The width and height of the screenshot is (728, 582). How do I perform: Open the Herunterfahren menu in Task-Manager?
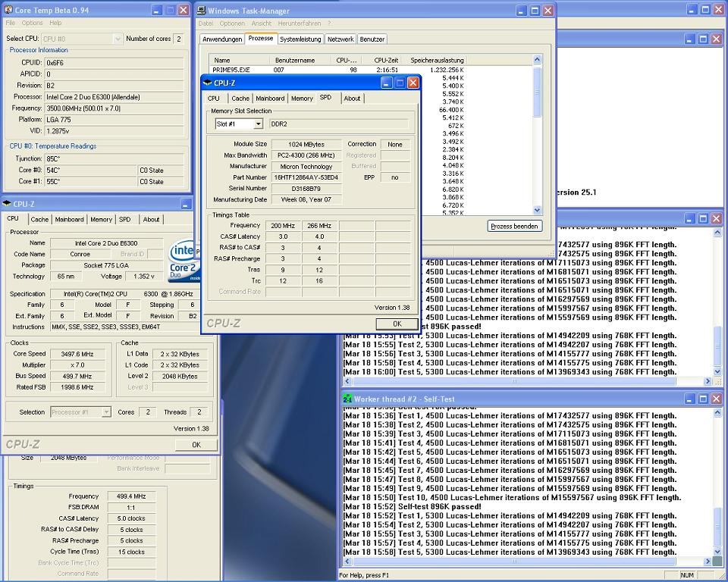click(x=300, y=23)
